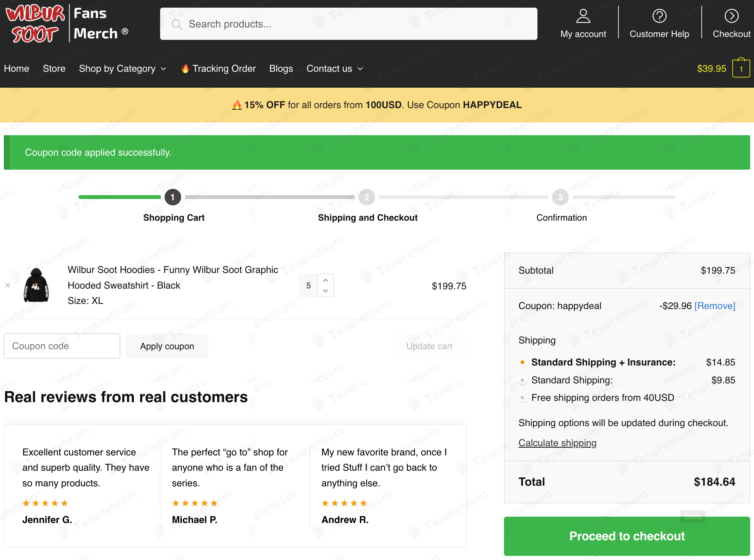Image resolution: width=754 pixels, height=560 pixels.
Task: Click the Search products field
Action: point(349,24)
